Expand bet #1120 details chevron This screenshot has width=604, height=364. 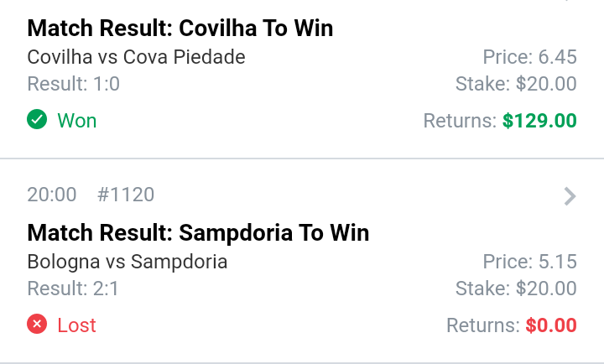click(x=570, y=196)
